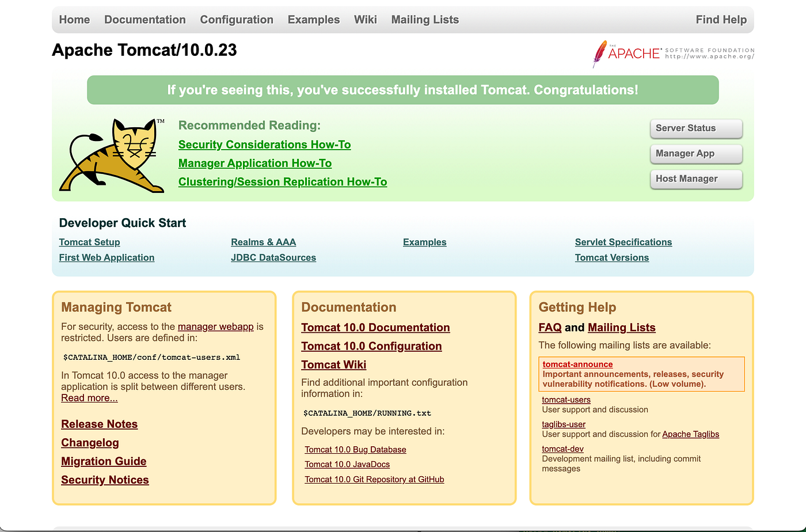Image resolution: width=806 pixels, height=532 pixels.
Task: Open the Host Manager button
Action: [x=696, y=179]
